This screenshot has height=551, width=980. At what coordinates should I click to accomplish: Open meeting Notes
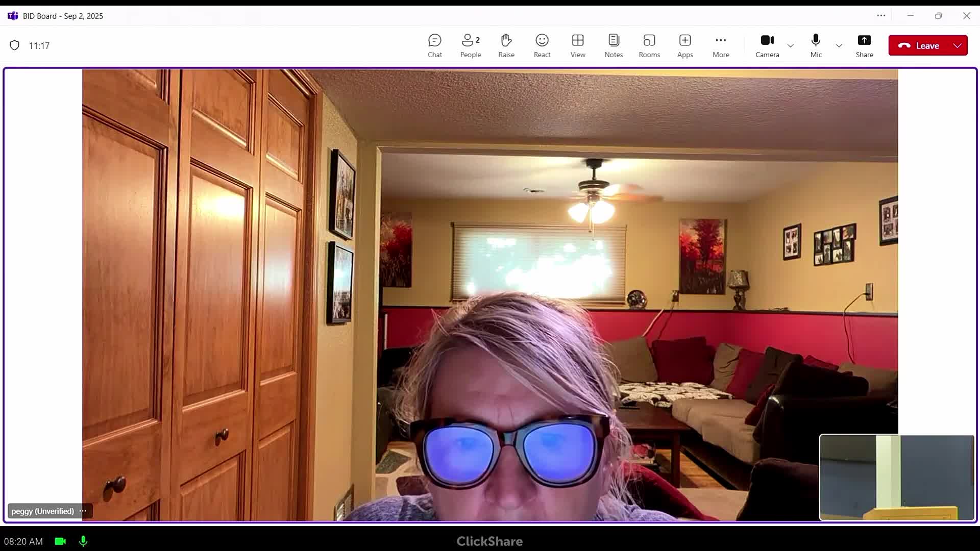coord(613,45)
